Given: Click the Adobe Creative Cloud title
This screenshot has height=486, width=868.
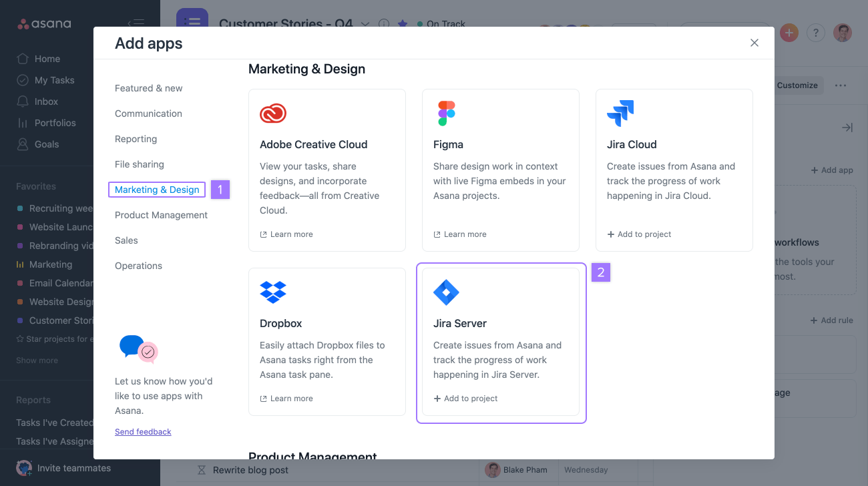Looking at the screenshot, I should pyautogui.click(x=313, y=144).
